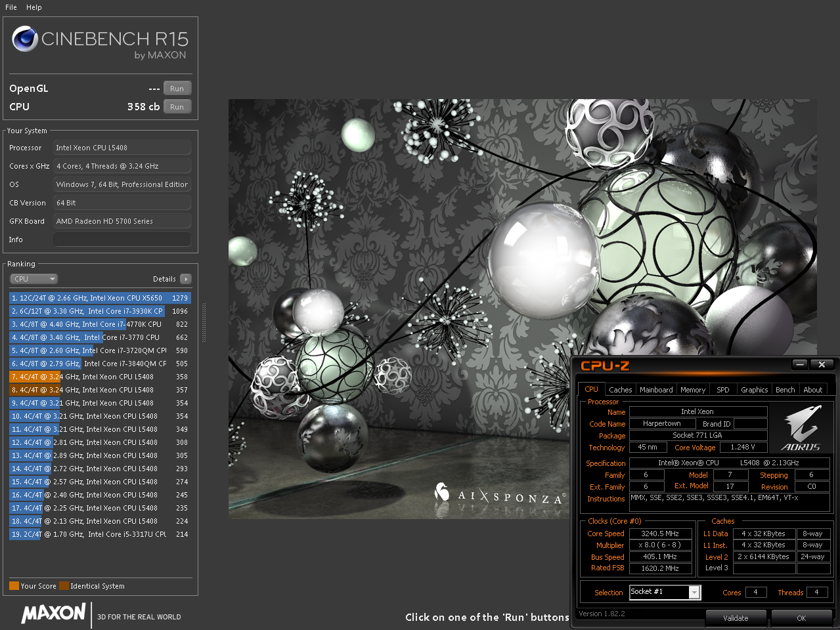Select ranking entry Intel Xeon X5650 1279
Image resolution: width=840 pixels, height=630 pixels.
pos(100,298)
